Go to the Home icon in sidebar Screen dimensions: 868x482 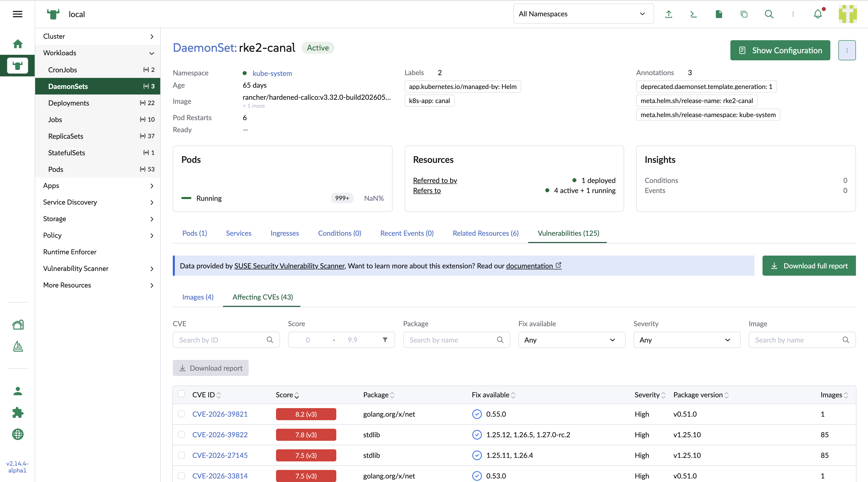(x=18, y=44)
